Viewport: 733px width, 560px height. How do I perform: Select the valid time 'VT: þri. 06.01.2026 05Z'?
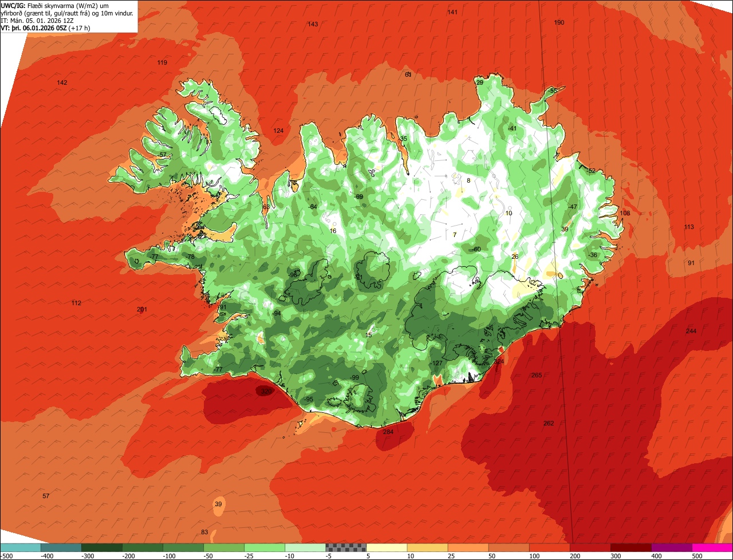click(34, 27)
